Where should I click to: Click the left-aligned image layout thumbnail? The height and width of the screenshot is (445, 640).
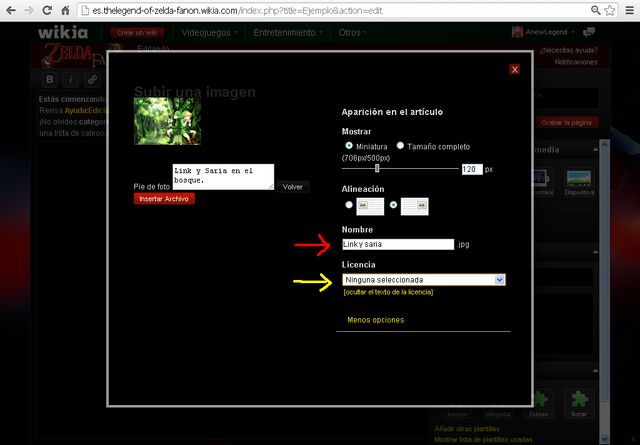click(x=370, y=206)
